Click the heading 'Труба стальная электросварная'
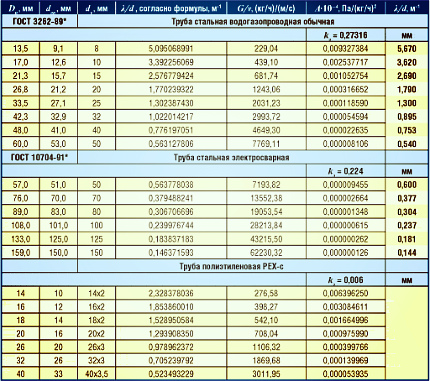This screenshot has width=430, height=381. click(x=231, y=157)
